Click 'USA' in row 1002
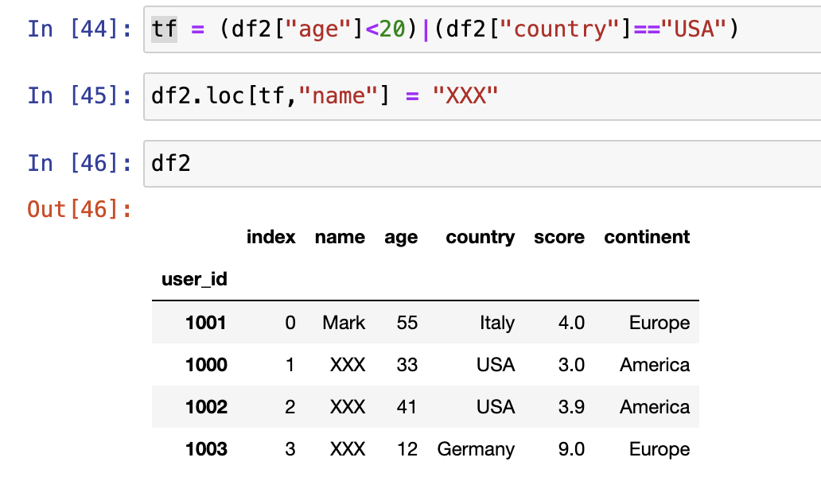Viewport: 821px width, 504px height. coord(496,407)
